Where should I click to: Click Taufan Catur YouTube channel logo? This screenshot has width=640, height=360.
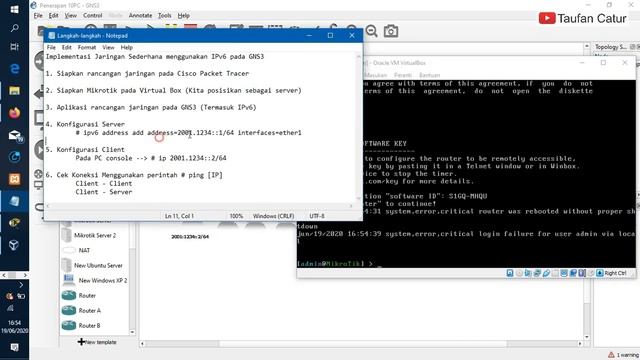(547, 18)
